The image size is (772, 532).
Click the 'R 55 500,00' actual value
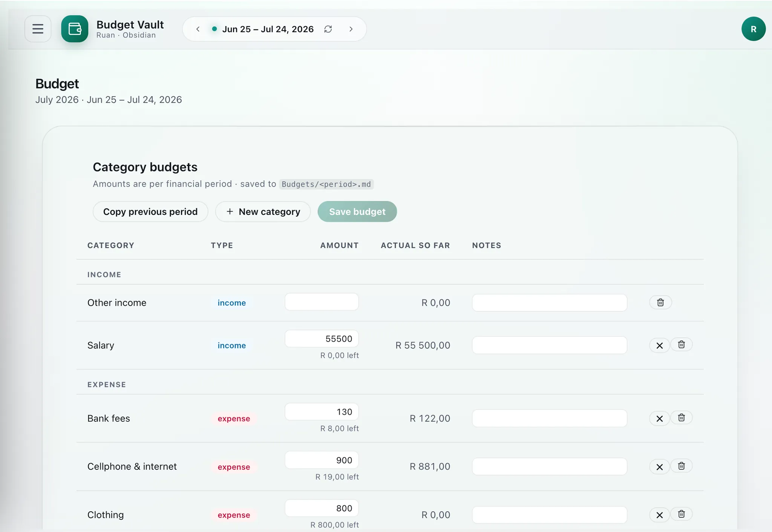click(x=423, y=345)
